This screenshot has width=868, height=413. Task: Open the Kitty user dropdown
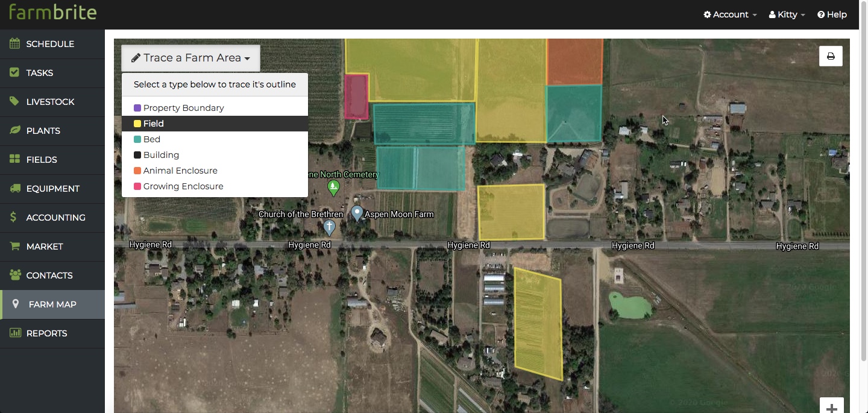787,14
